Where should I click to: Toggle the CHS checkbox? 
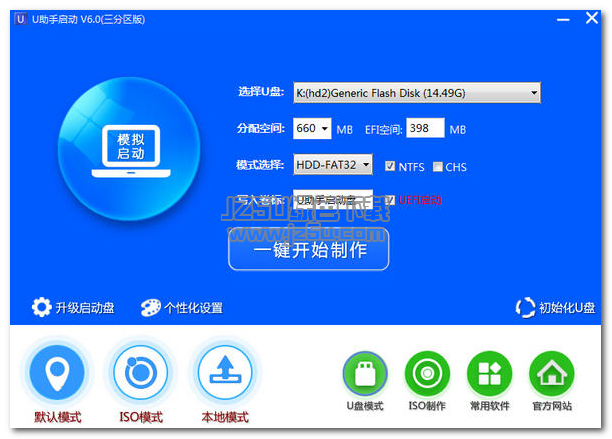click(438, 167)
